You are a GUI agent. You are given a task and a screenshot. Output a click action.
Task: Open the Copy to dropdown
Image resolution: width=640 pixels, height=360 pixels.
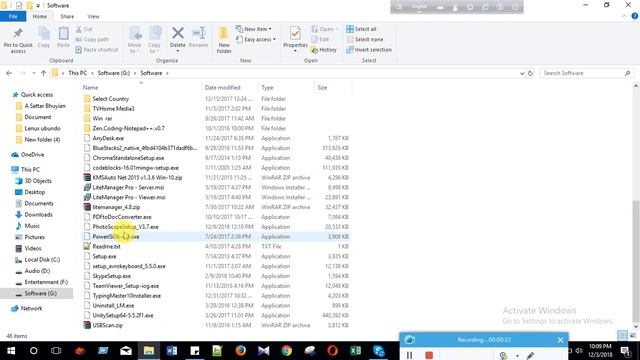pyautogui.click(x=154, y=40)
